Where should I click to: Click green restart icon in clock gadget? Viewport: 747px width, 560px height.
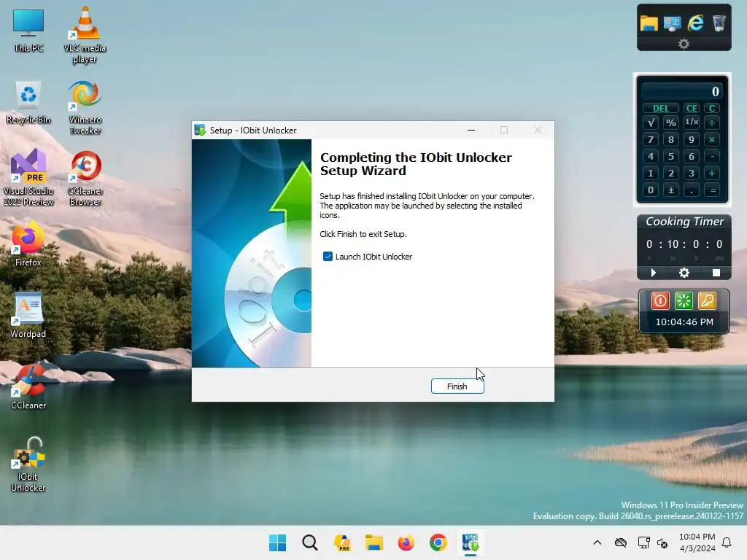(x=684, y=301)
